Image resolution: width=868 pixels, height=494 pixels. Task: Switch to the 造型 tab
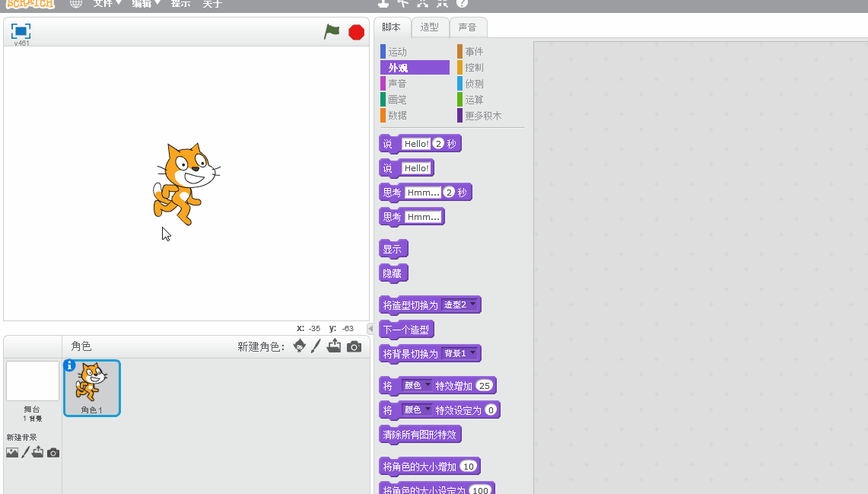[x=430, y=27]
